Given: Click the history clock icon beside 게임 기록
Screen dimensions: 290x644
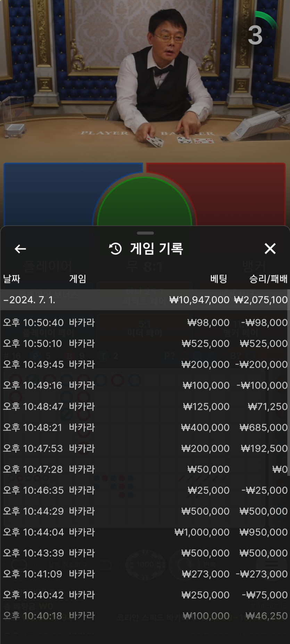Looking at the screenshot, I should 115,248.
